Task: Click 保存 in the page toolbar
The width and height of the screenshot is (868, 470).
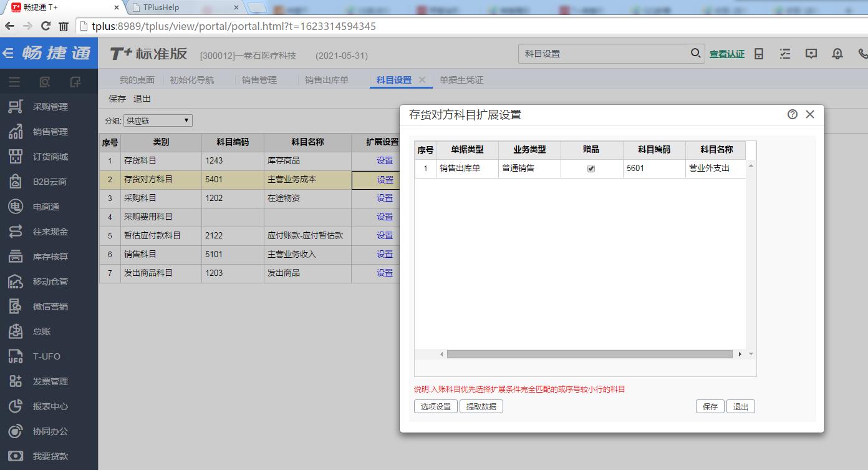Action: click(x=117, y=99)
